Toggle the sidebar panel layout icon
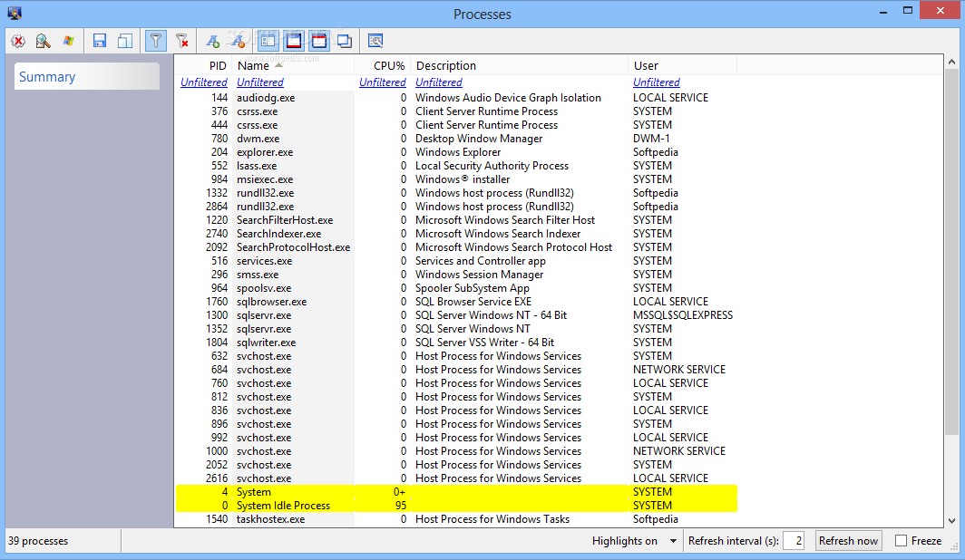Viewport: 965px width, 560px height. click(x=268, y=41)
